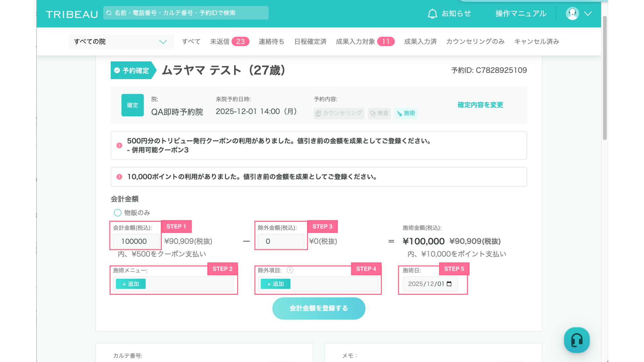Click the 施術 reservation tag icon
This screenshot has height=362, width=644.
[x=399, y=114]
